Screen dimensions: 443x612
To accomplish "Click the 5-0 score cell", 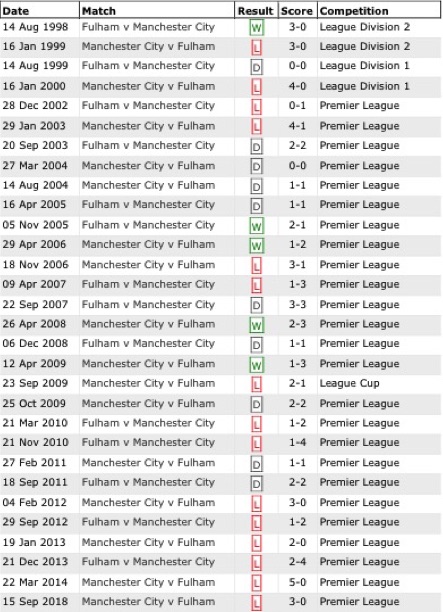I will [x=297, y=582].
